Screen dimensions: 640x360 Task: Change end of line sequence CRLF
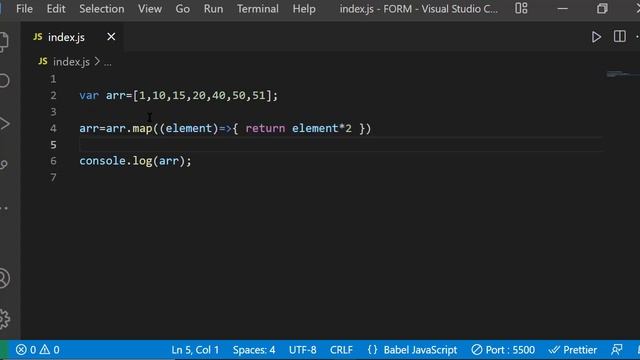341,350
